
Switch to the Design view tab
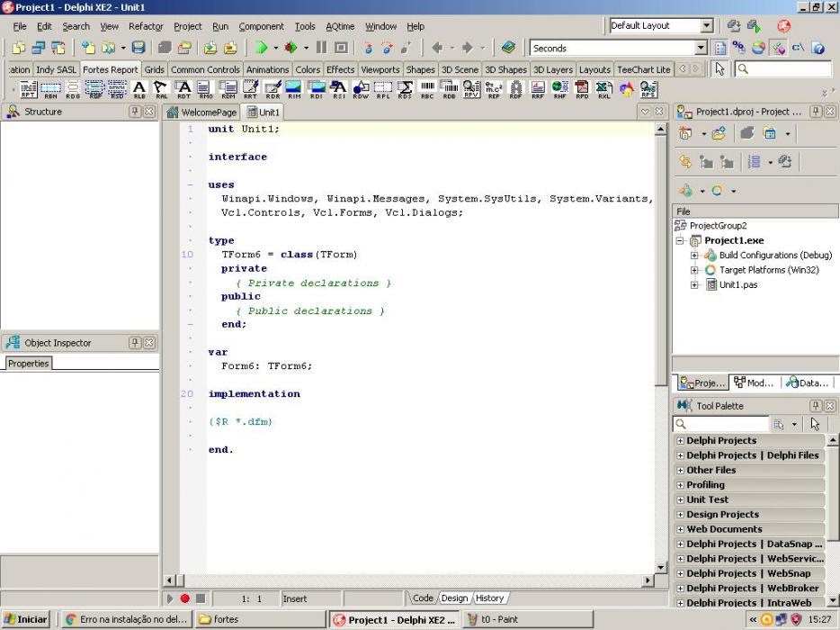[x=454, y=598]
